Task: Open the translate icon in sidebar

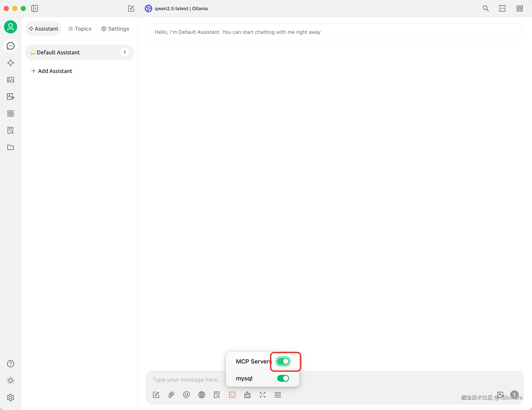Action: pos(11,97)
